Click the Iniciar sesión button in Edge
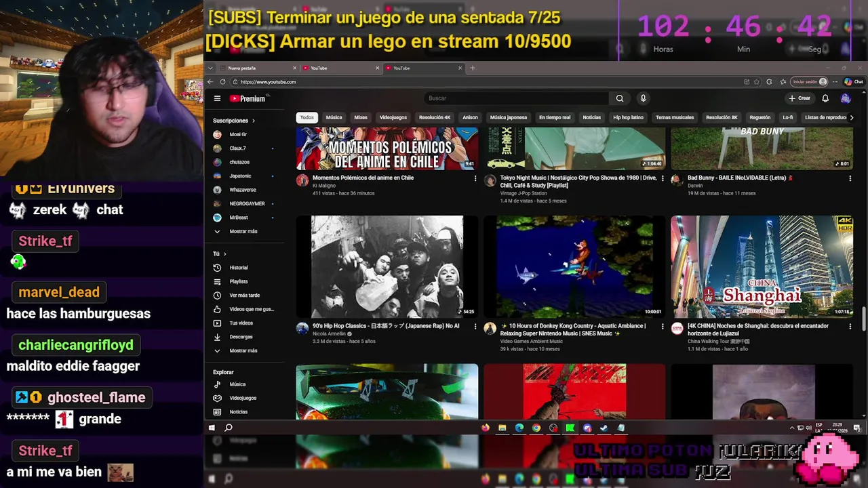 click(810, 81)
